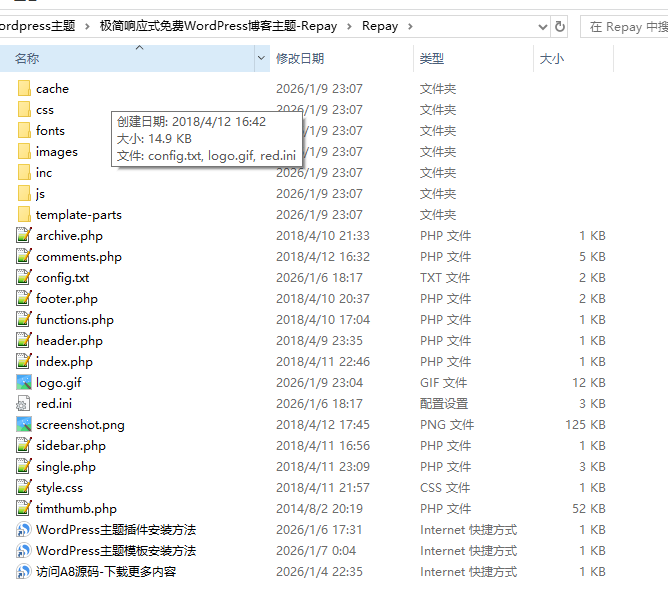Sort by the 修改日期 column header
The height and width of the screenshot is (604, 668).
(x=342, y=58)
